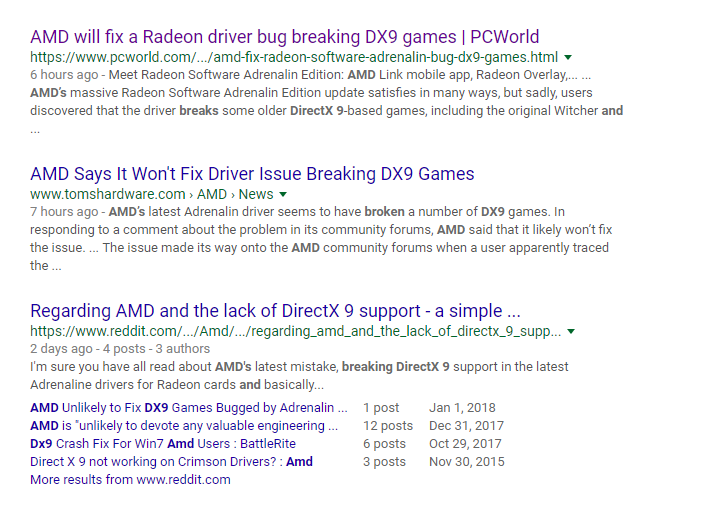
Task: Open 'AMD Unlikely to Fix DX9 Games Bugged' thread
Action: (189, 408)
